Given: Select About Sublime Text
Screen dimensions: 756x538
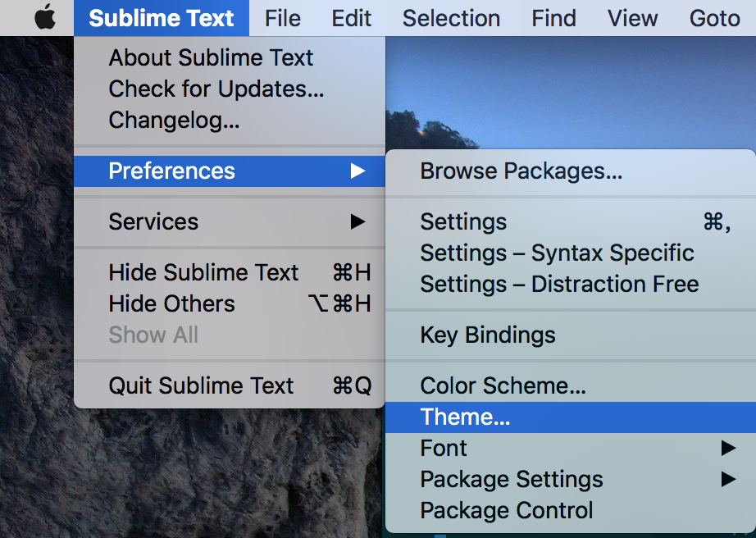Looking at the screenshot, I should coord(211,57).
